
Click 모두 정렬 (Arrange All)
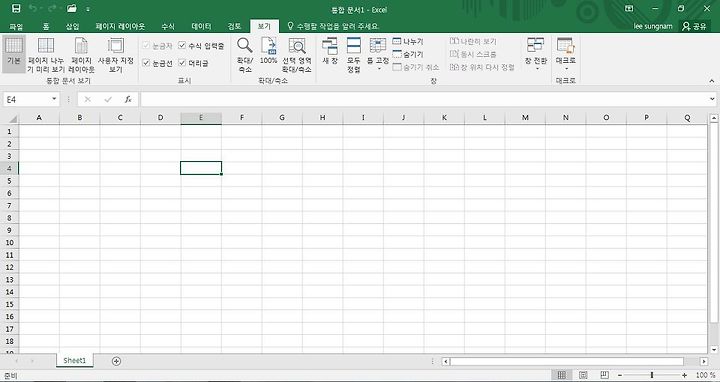tap(354, 55)
